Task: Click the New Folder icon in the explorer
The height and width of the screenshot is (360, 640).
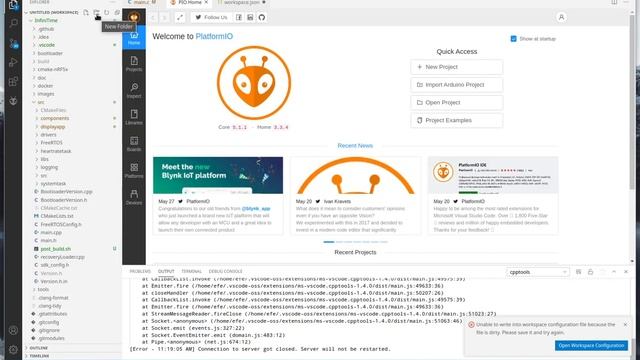Action: (96, 13)
